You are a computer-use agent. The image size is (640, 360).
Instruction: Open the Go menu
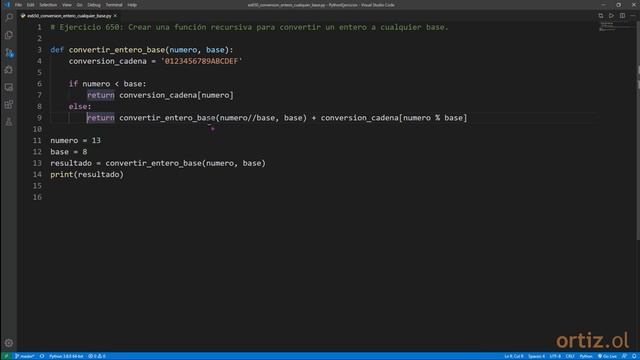[x=80, y=5]
